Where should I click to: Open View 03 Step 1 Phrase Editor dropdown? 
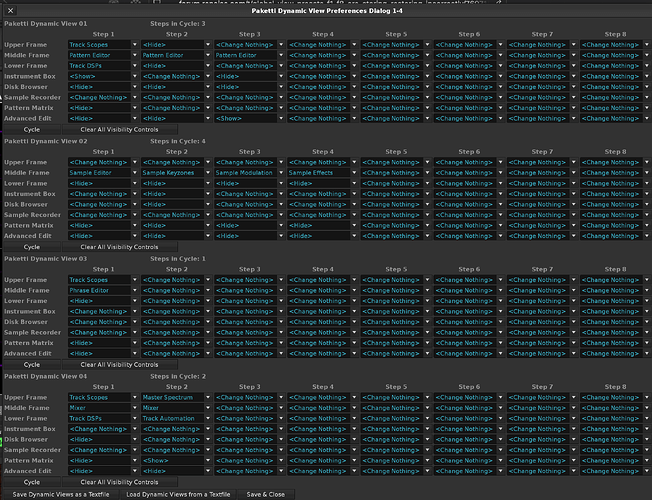[103, 290]
